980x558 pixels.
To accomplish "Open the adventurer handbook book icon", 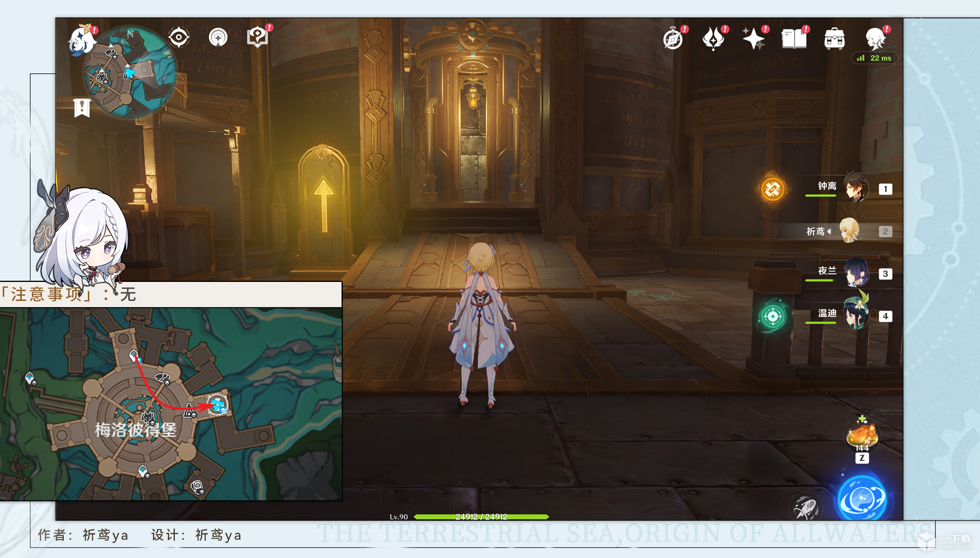I will (x=794, y=39).
